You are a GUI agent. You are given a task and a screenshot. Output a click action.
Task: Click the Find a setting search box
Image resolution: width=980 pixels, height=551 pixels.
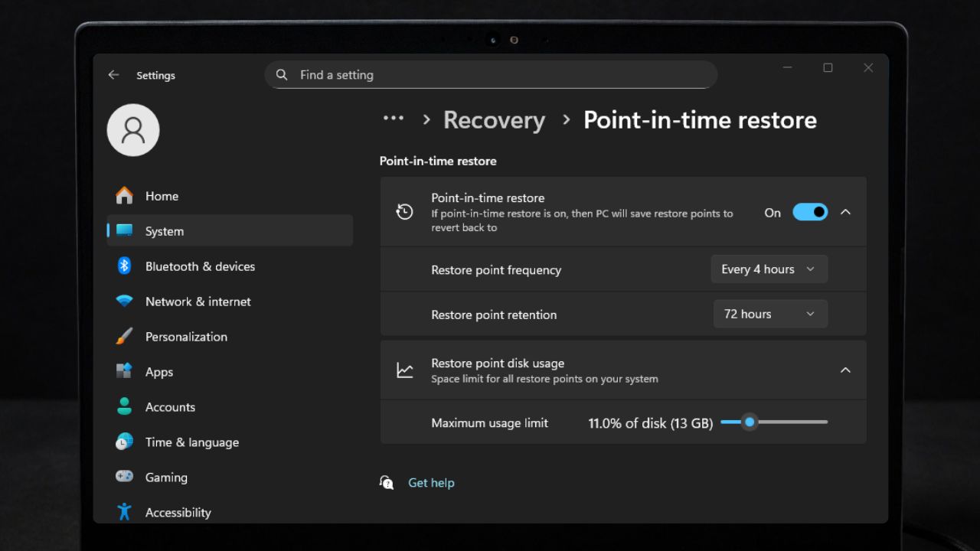(490, 74)
